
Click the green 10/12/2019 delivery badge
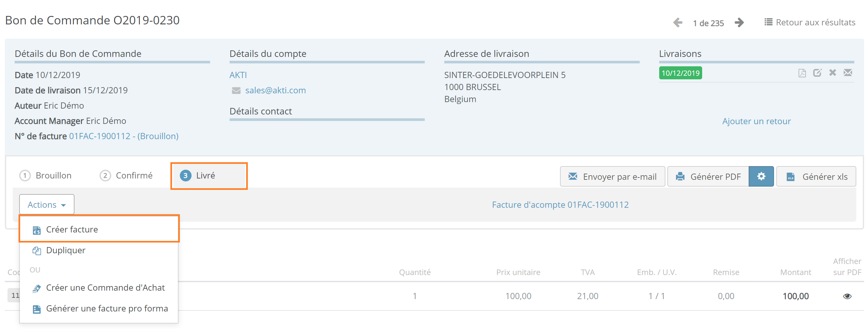point(680,73)
